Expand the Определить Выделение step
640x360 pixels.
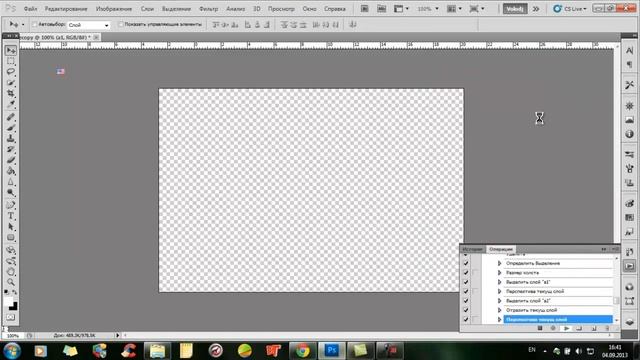click(x=499, y=263)
